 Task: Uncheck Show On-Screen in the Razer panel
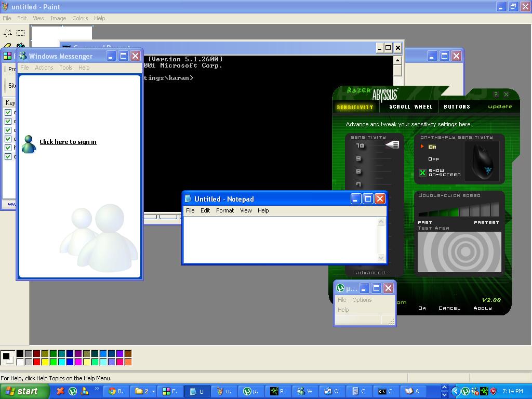pyautogui.click(x=422, y=172)
